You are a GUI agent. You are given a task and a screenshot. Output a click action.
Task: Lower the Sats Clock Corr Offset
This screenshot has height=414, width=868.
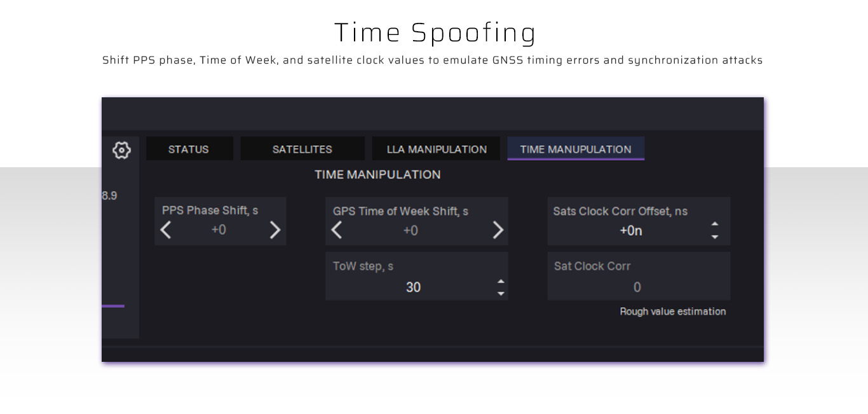pyautogui.click(x=715, y=237)
